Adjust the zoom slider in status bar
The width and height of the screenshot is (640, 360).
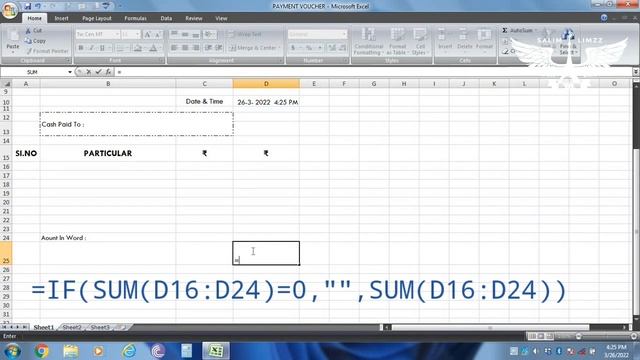[578, 336]
